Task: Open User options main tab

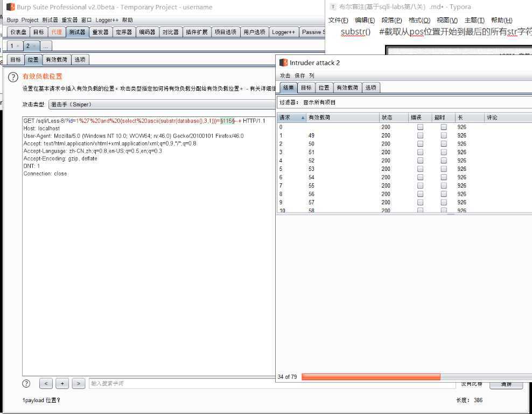Action: pyautogui.click(x=255, y=32)
